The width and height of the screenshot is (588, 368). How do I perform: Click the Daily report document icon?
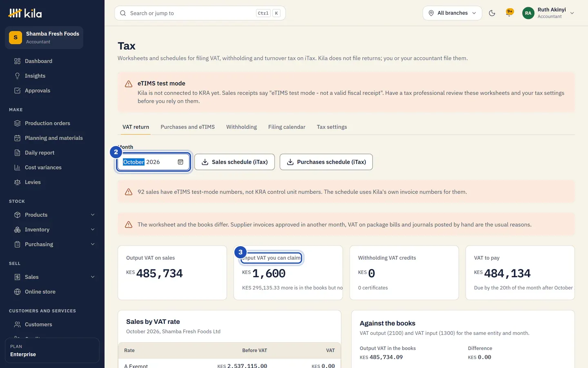tap(17, 153)
